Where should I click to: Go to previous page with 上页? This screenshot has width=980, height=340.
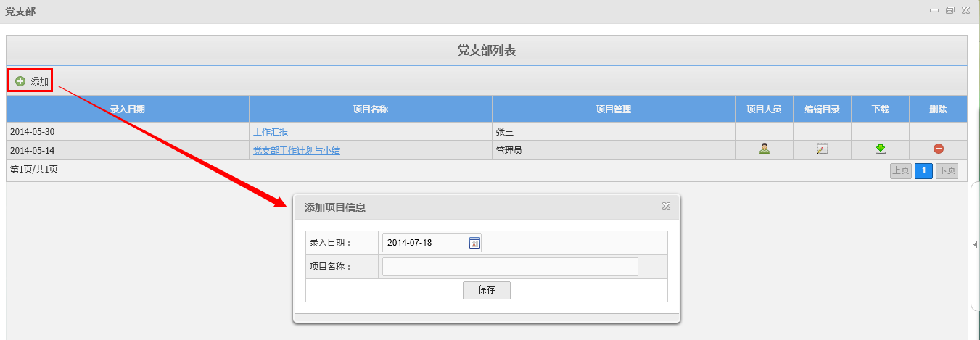coord(900,171)
